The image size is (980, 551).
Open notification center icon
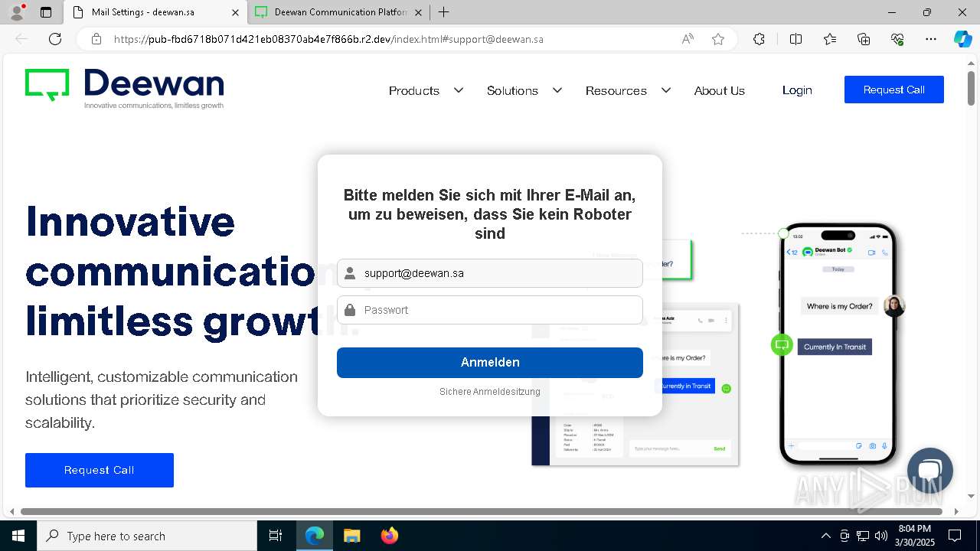click(955, 536)
